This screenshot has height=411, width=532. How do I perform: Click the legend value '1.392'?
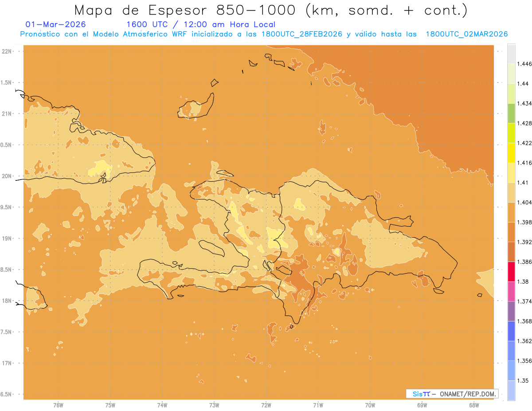(x=524, y=242)
